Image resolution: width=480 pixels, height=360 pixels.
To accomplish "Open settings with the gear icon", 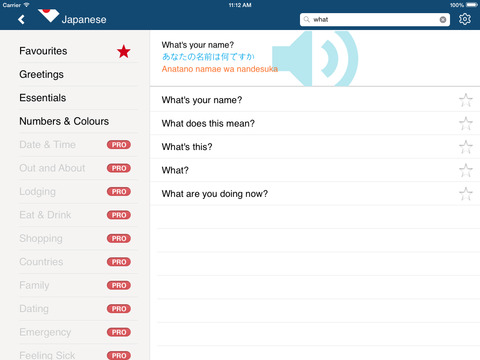I will tap(465, 19).
